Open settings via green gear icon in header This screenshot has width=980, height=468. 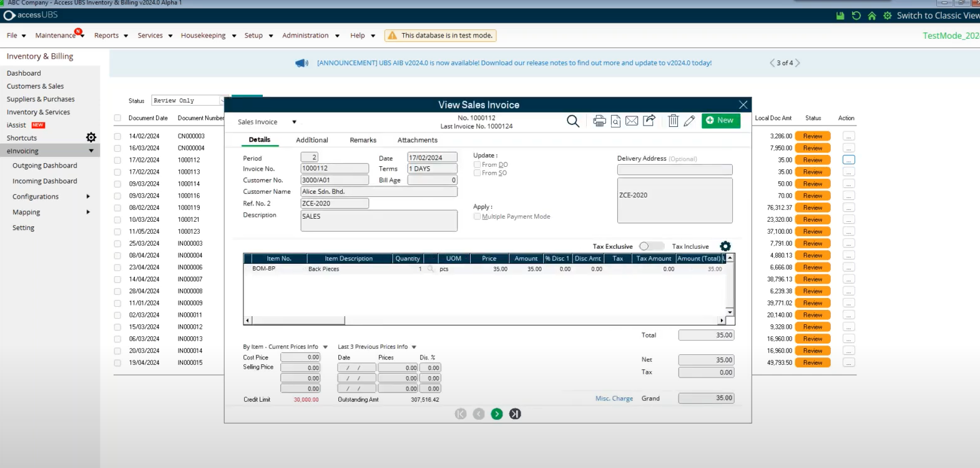[888, 16]
